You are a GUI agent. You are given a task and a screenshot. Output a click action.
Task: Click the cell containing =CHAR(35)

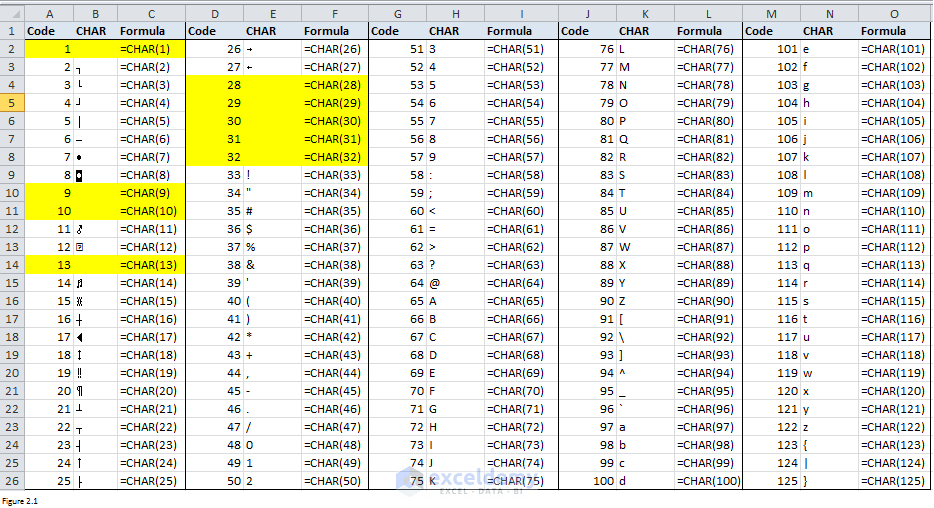(335, 211)
